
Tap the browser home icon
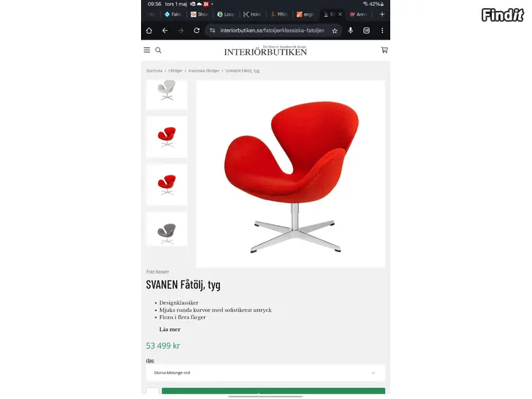click(x=149, y=31)
